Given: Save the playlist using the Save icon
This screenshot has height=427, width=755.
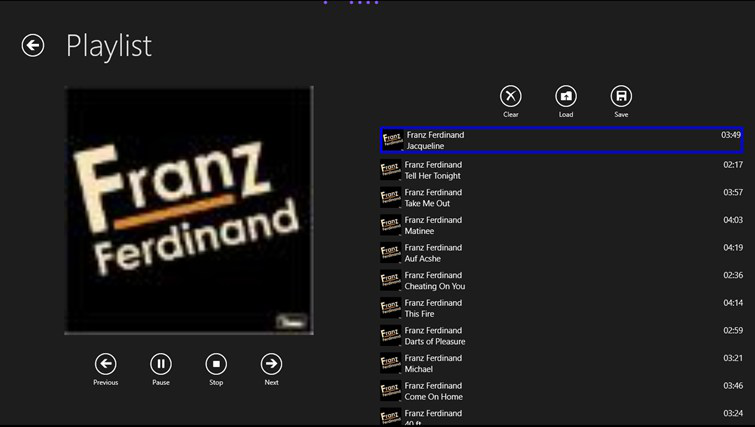Looking at the screenshot, I should [621, 96].
